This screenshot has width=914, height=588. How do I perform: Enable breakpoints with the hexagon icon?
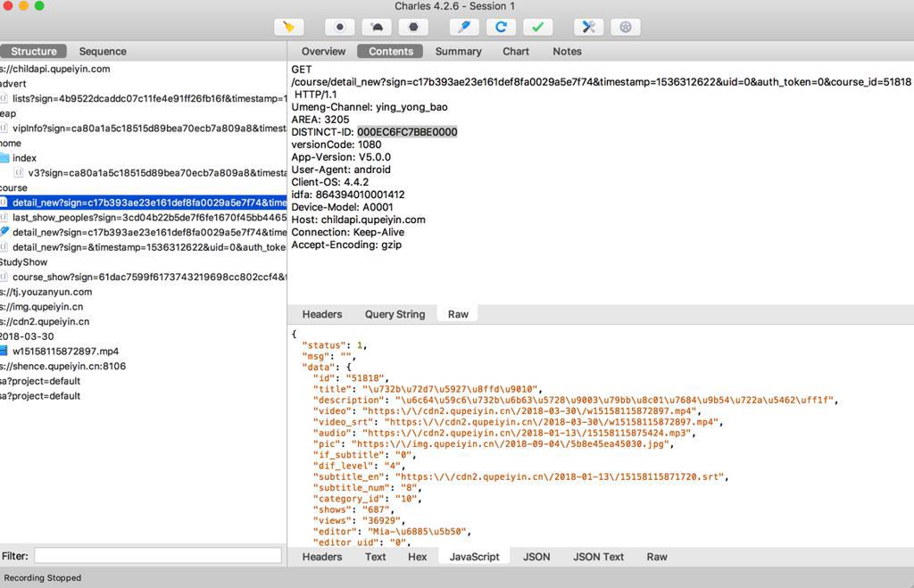(x=413, y=27)
